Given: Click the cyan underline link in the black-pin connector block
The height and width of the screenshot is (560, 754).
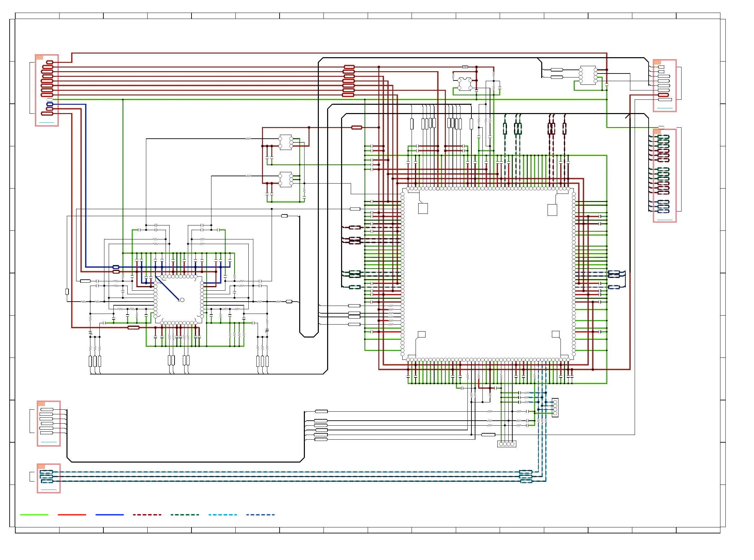Looking at the screenshot, I should coord(49,442).
